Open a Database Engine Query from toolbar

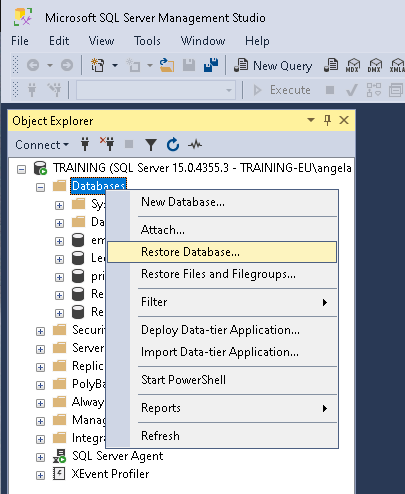coord(331,65)
